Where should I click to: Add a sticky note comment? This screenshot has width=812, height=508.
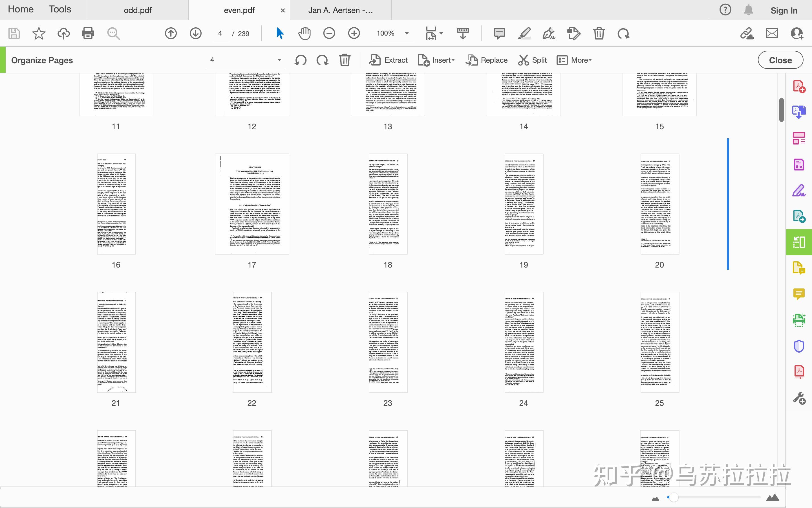click(499, 33)
